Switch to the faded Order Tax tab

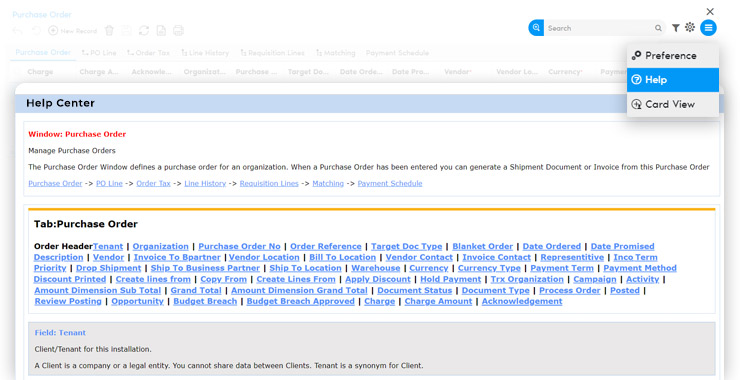coord(148,53)
